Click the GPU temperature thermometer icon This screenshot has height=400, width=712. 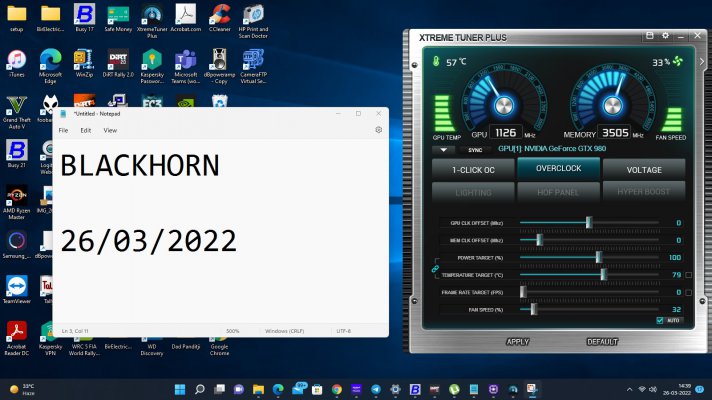pos(436,61)
